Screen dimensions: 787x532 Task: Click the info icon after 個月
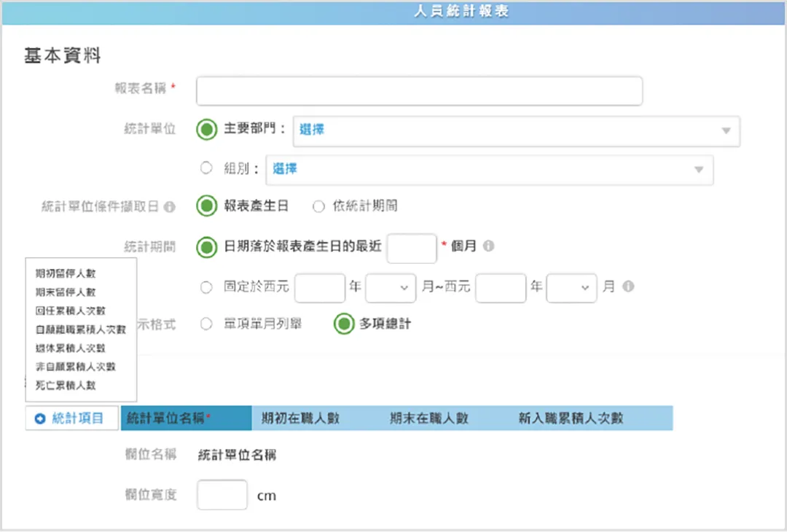click(488, 246)
